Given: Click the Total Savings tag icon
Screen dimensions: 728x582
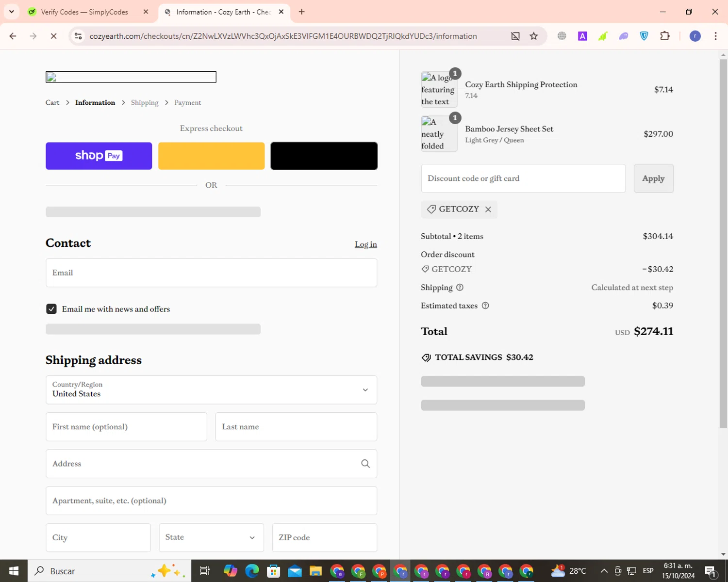Looking at the screenshot, I should click(426, 357).
